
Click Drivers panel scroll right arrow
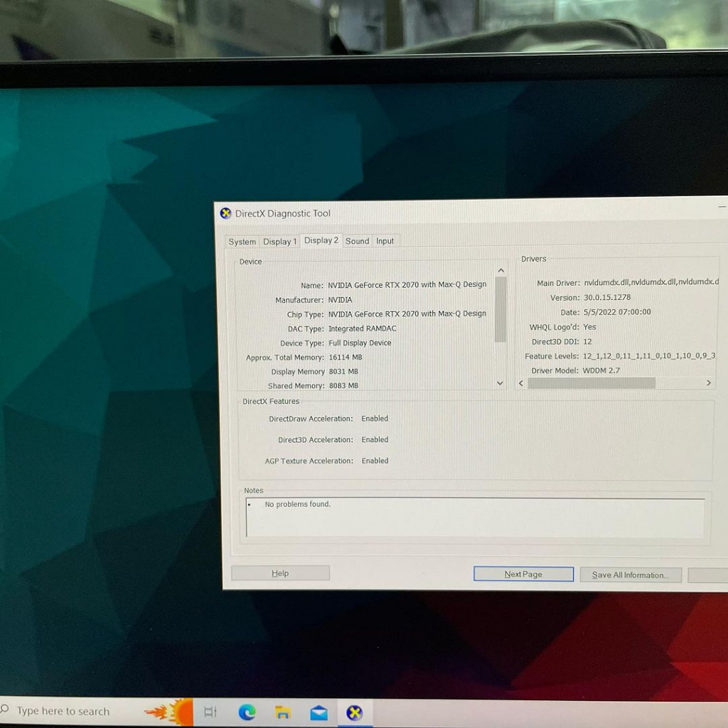click(x=709, y=383)
